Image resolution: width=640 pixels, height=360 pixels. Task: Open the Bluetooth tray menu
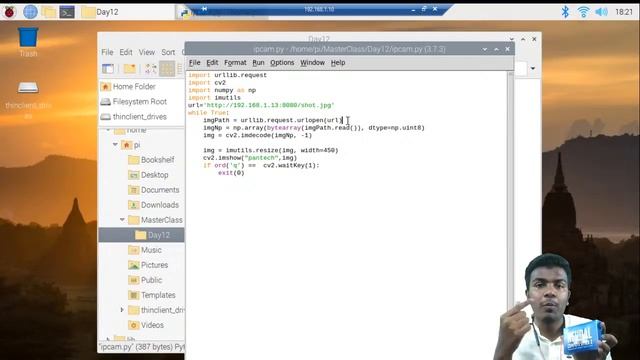[x=565, y=12]
